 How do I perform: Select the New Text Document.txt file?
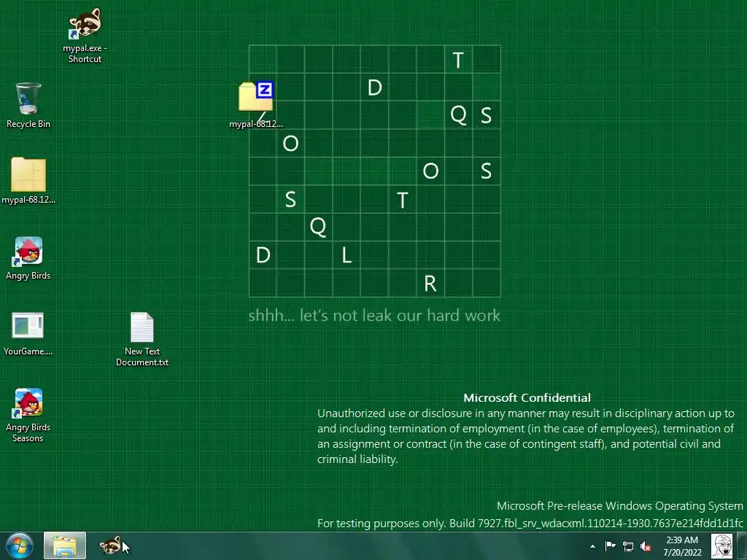click(x=142, y=339)
